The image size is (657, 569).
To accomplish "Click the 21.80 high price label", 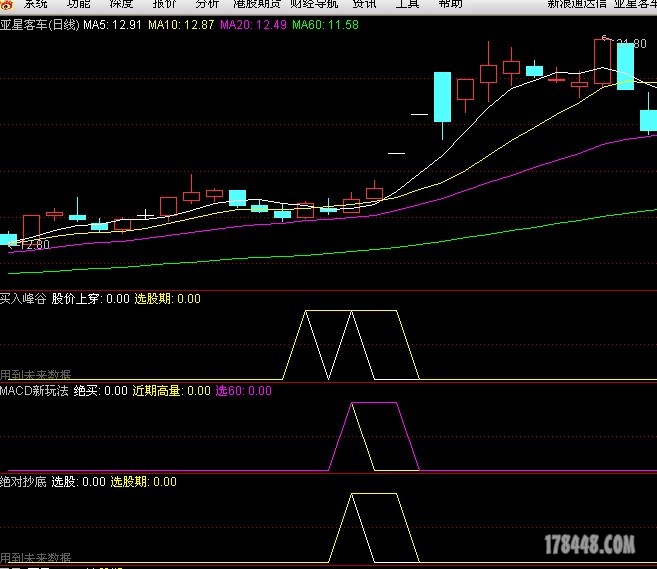I will tap(632, 44).
